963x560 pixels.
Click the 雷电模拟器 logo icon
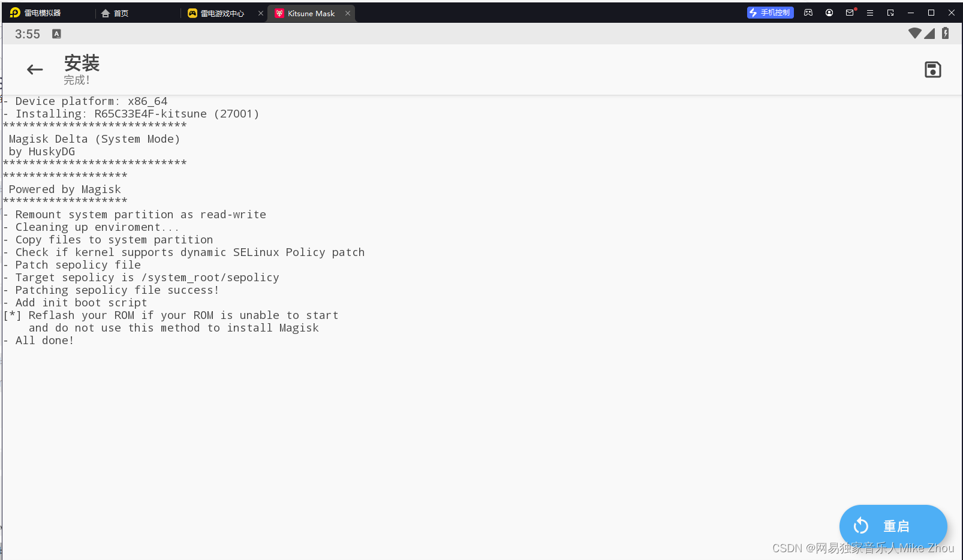15,13
